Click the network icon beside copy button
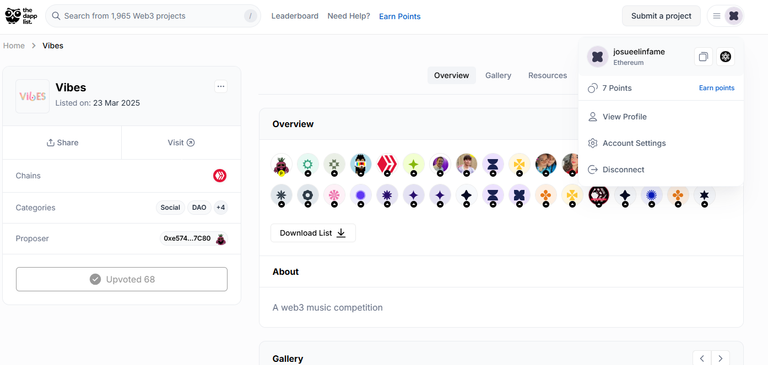Screen dimensions: 768x365 click(x=725, y=57)
